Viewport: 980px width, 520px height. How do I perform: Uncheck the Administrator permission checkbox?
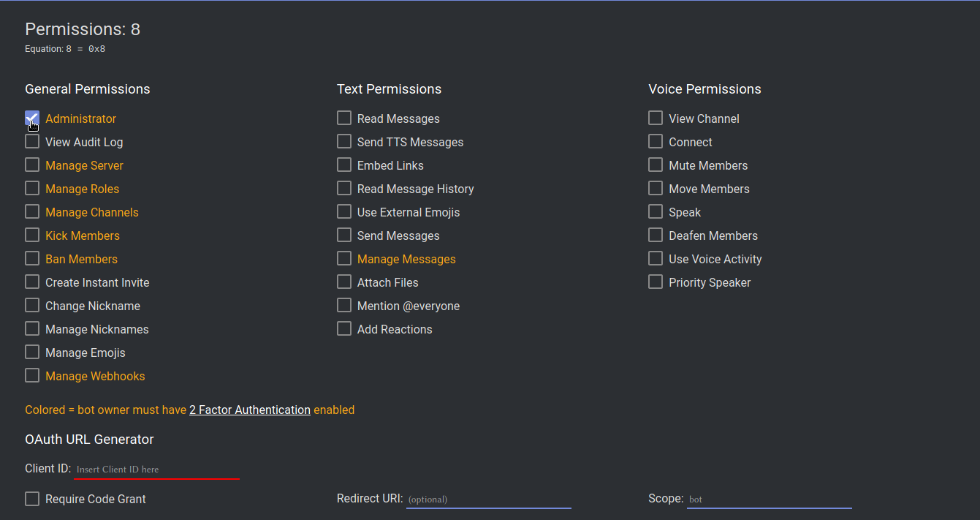tap(32, 118)
